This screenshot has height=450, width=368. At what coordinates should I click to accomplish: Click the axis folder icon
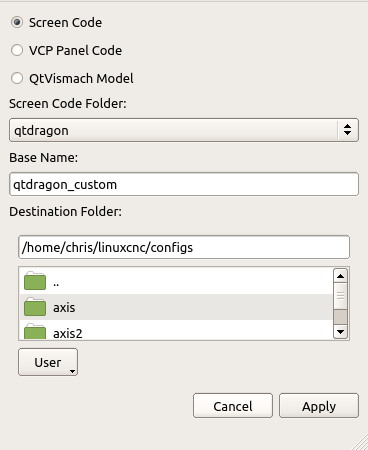coord(35,307)
